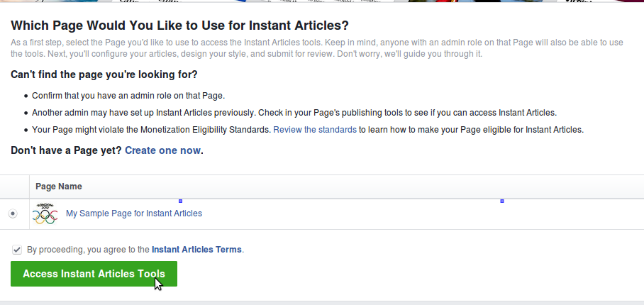
Task: Click 'Confirm that you have an admin role' bullet
Action: (128, 96)
